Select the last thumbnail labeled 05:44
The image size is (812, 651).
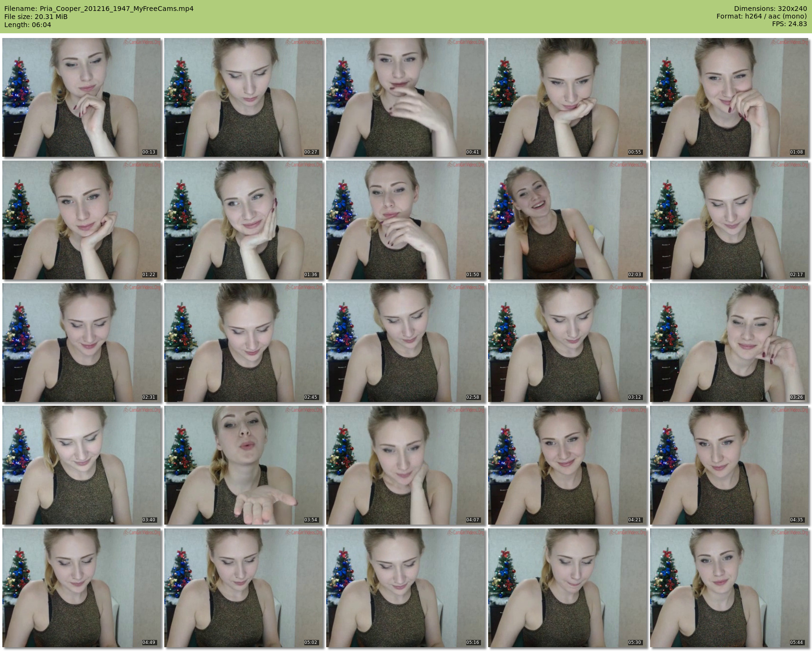(730, 588)
